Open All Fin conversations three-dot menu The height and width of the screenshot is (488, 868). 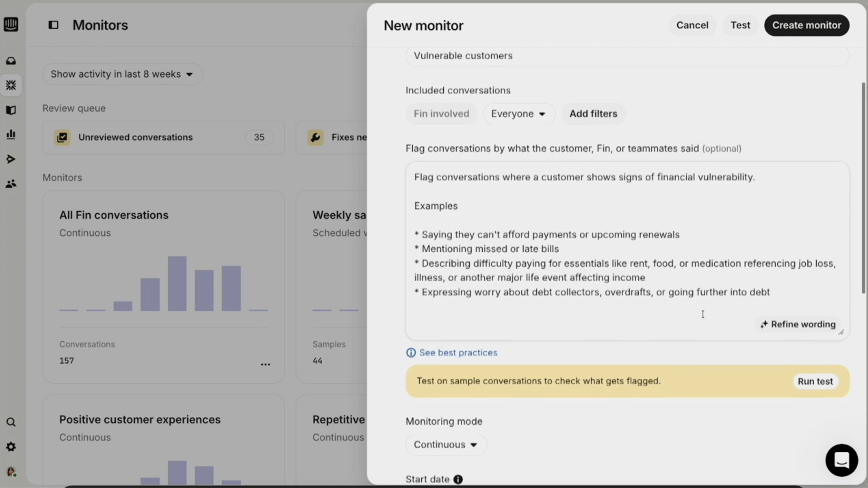tap(265, 364)
